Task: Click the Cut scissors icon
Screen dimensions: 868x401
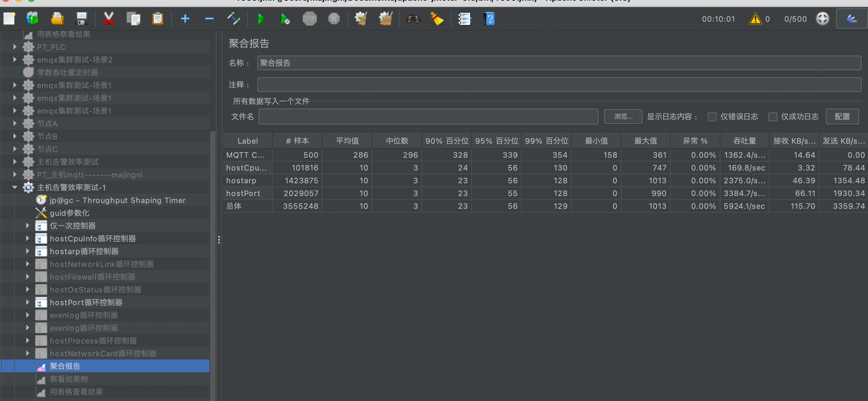Action: click(x=108, y=19)
